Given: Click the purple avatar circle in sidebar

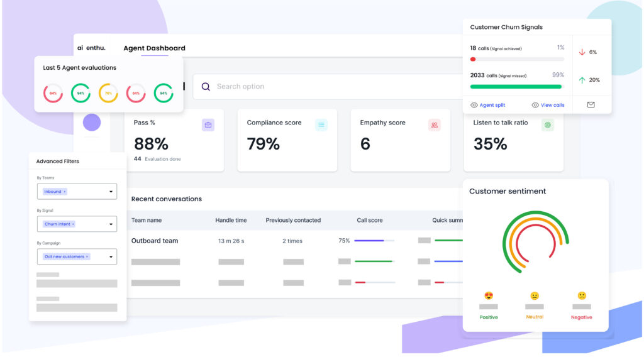Looking at the screenshot, I should pos(92,123).
